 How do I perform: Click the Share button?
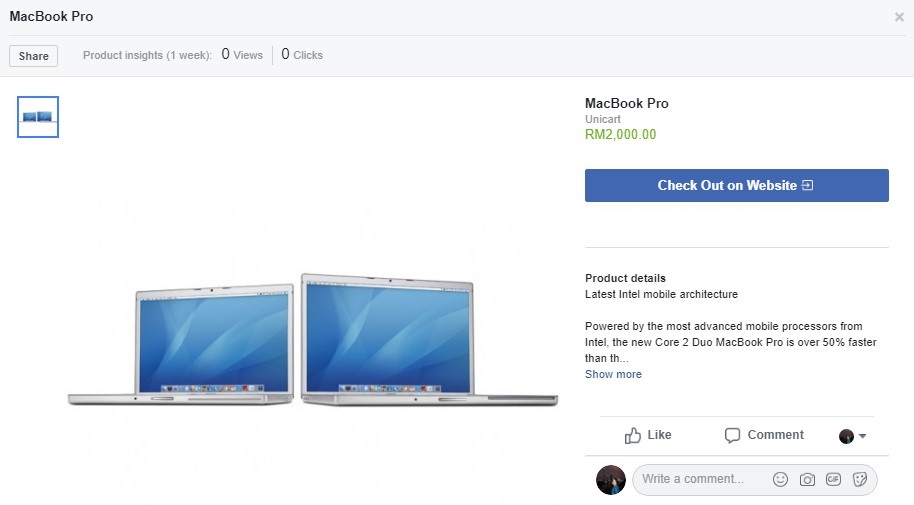tap(33, 56)
